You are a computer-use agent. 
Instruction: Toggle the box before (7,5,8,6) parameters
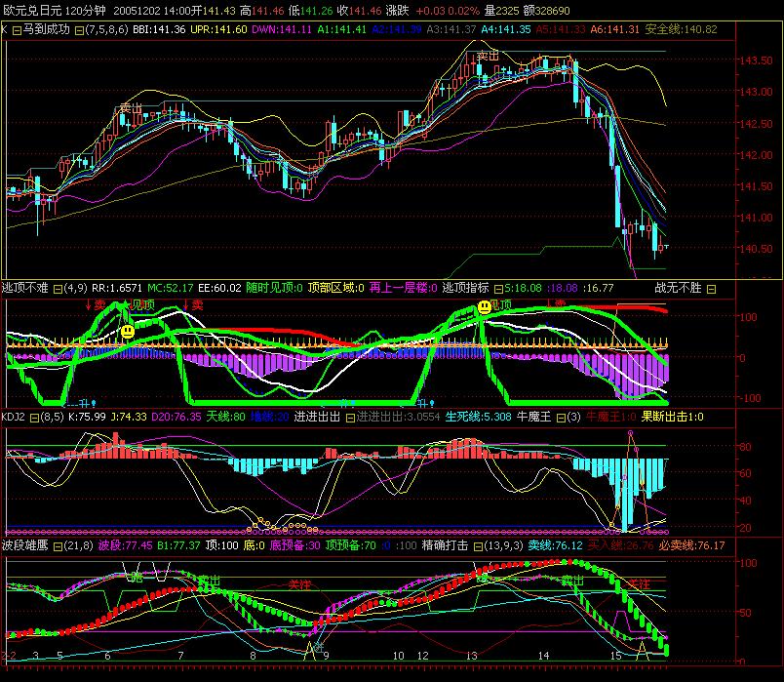pos(79,30)
